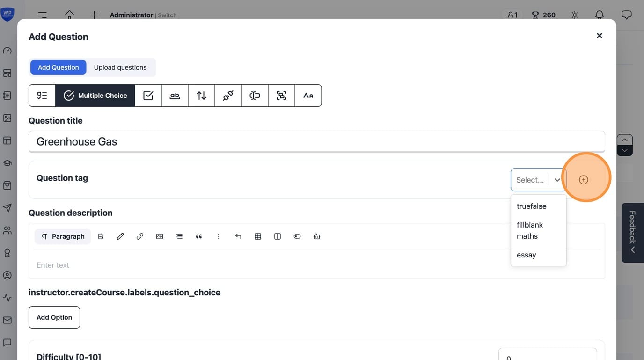644x360 pixels.
Task: Open more options in editor toolbar
Action: pos(219,236)
